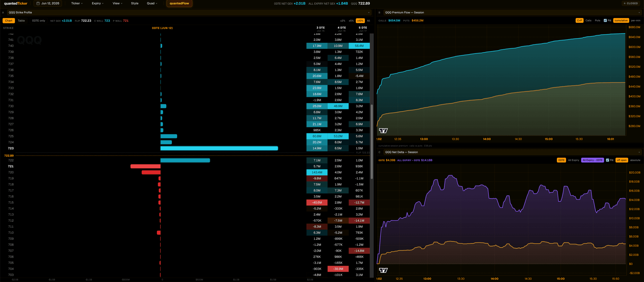Click the calendar icon next to Jun 12, 2026
644x282 pixels.
(x=38, y=4)
